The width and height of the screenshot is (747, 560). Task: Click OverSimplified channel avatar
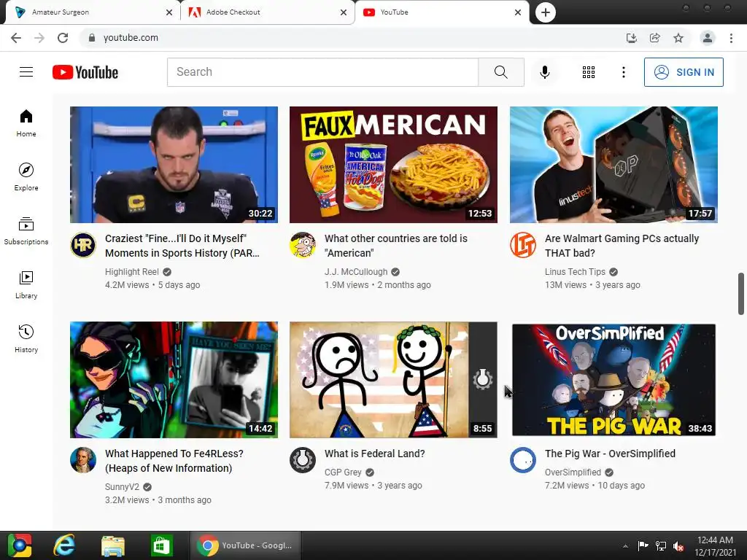click(x=522, y=460)
